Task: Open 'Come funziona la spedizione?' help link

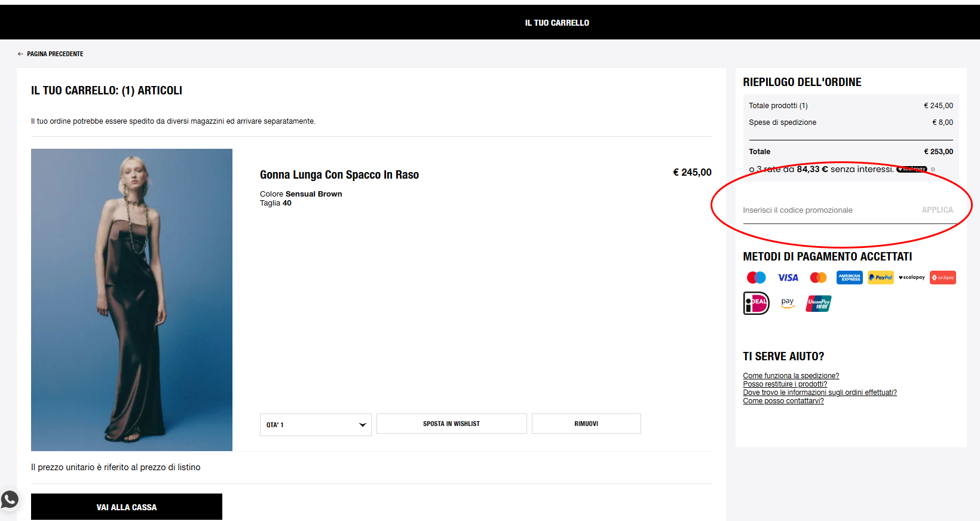Action: pos(791,376)
